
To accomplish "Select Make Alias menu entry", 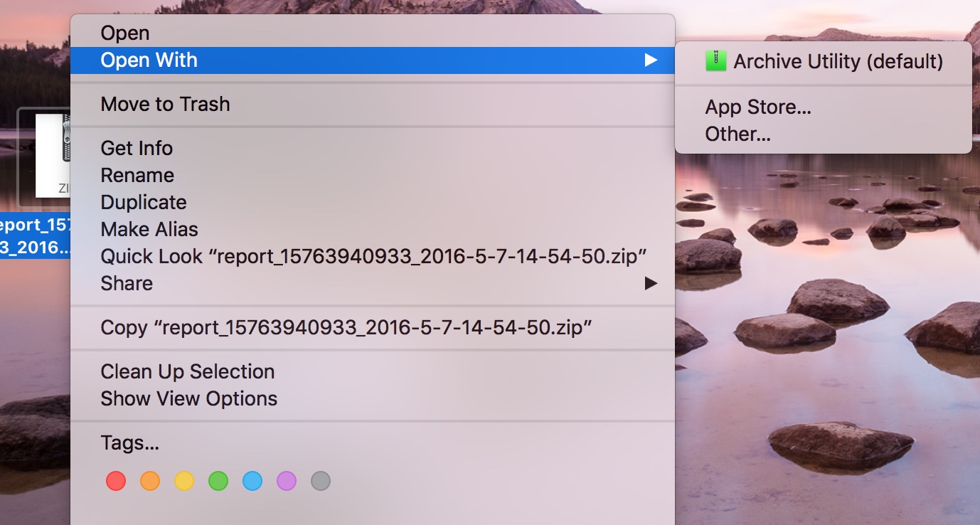I will click(x=149, y=230).
